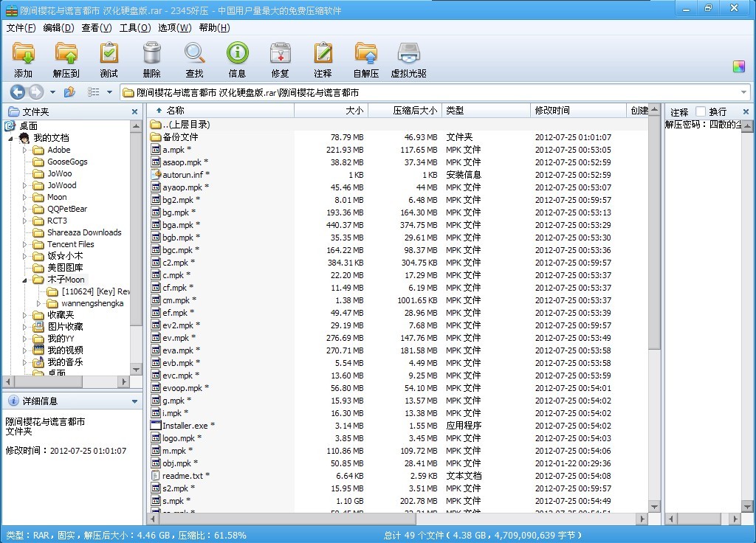The image size is (756, 543).
Task: Click the forward navigation arrow
Action: coord(36,92)
